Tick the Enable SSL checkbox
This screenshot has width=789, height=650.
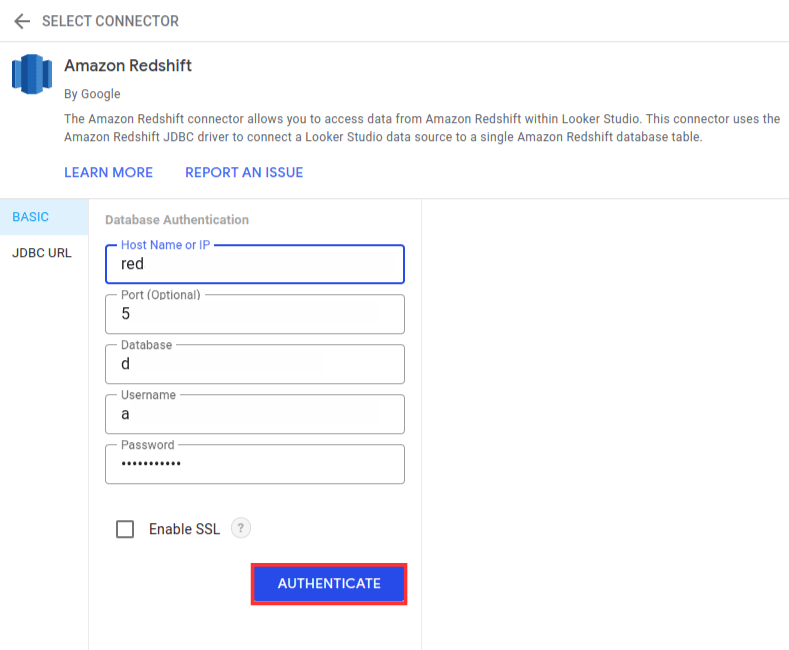coord(125,529)
